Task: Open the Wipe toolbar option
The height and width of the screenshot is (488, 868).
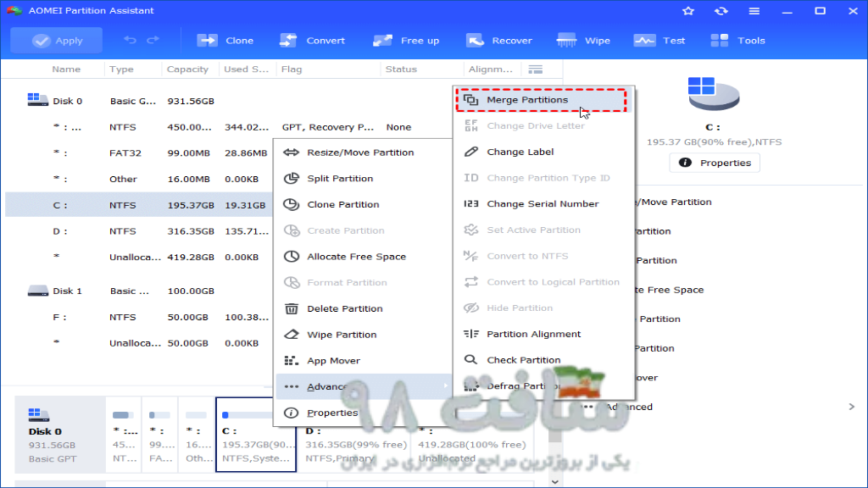Action: (583, 41)
